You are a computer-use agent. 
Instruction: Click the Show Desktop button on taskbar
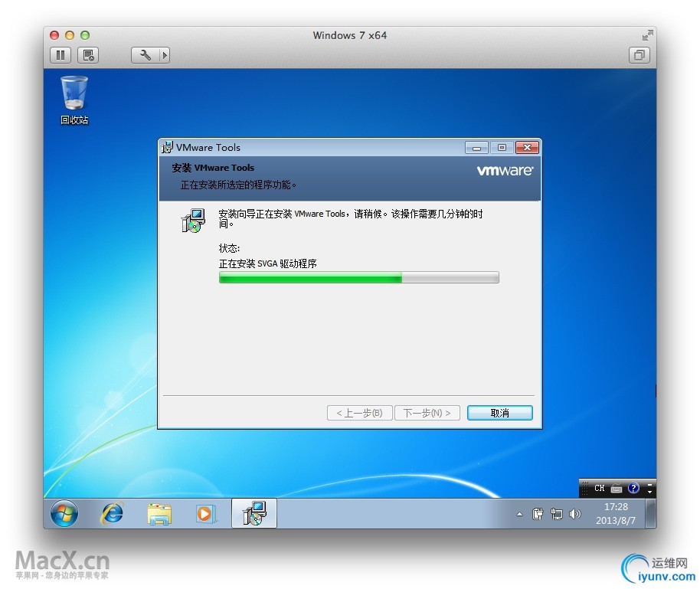651,513
